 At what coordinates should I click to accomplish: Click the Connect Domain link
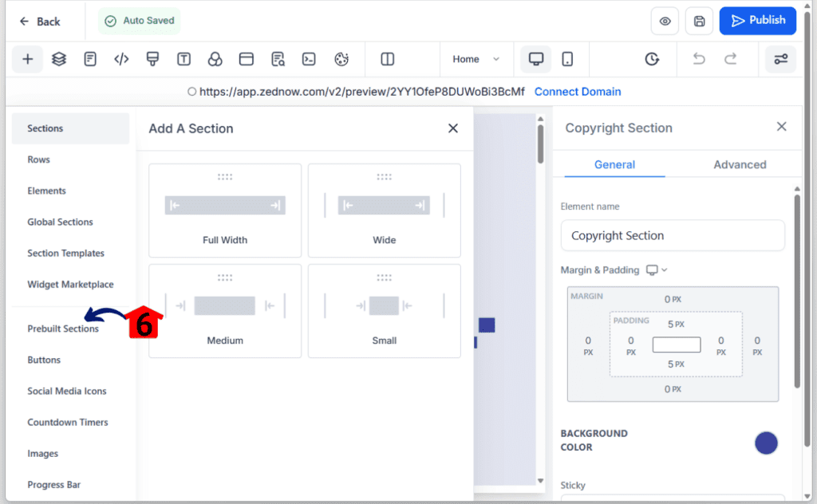coord(577,92)
